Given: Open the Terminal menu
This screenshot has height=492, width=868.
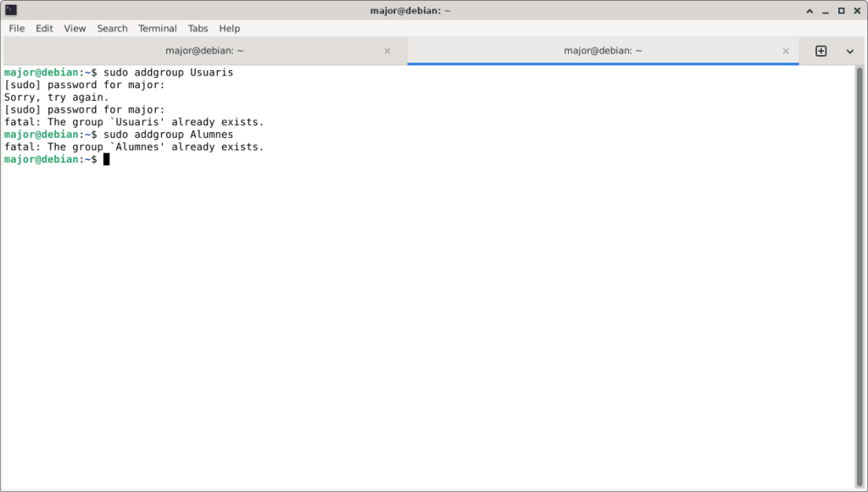Looking at the screenshot, I should [158, 28].
